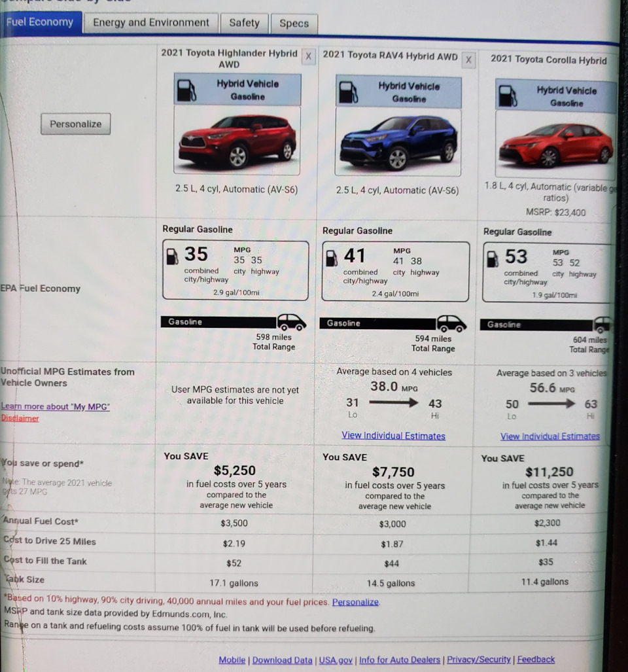Click the 2021 Toyota Corolla Hybrid heading

[549, 60]
